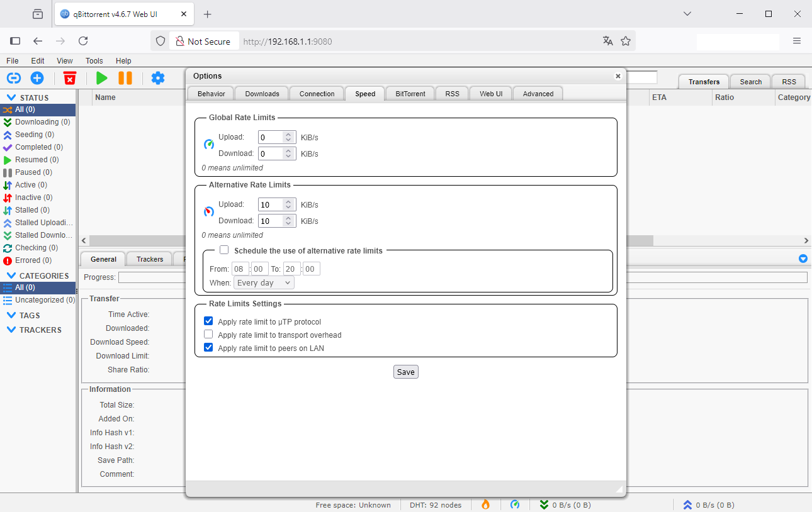The height and width of the screenshot is (512, 812).
Task: Close the Options dialog
Action: tap(617, 76)
